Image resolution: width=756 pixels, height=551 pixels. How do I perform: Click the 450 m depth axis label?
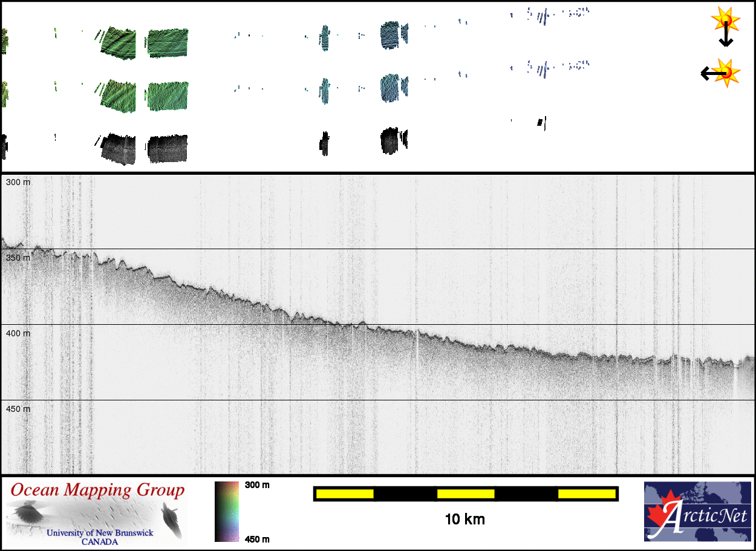pyautogui.click(x=18, y=409)
